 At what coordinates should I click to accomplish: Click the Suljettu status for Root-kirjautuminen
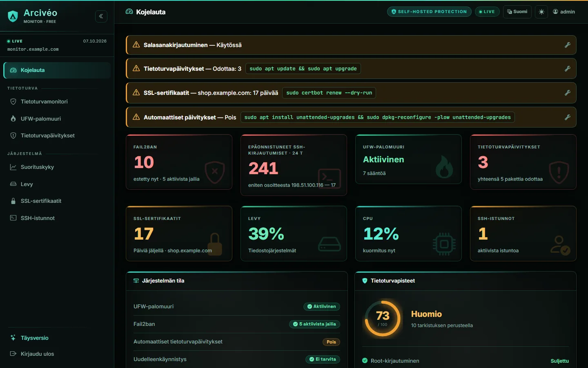click(559, 361)
